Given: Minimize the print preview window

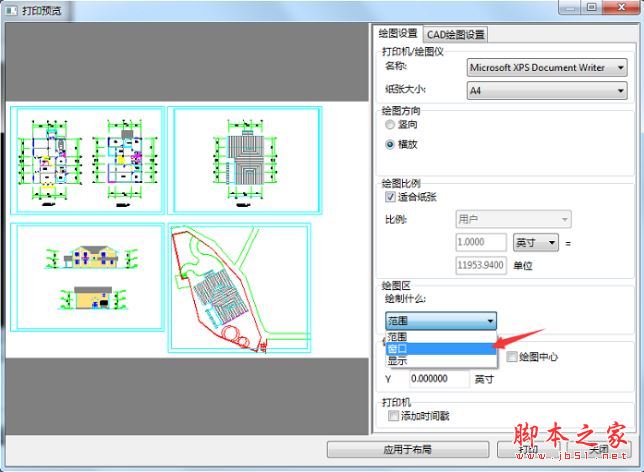Looking at the screenshot, I should [x=569, y=7].
